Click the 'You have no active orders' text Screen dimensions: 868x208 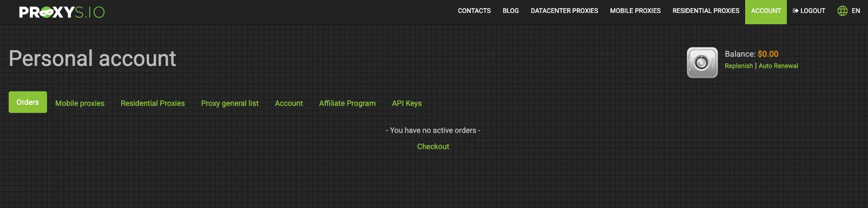[x=433, y=130]
